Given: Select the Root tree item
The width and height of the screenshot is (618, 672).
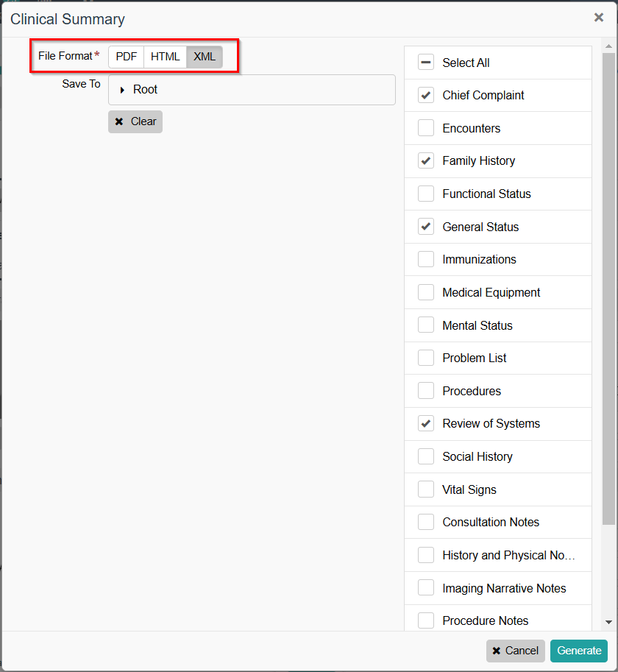Looking at the screenshot, I should click(x=146, y=90).
